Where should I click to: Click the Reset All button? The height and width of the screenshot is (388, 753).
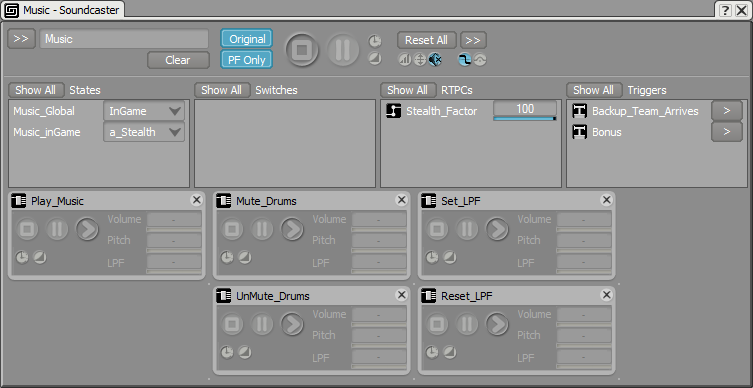[426, 40]
